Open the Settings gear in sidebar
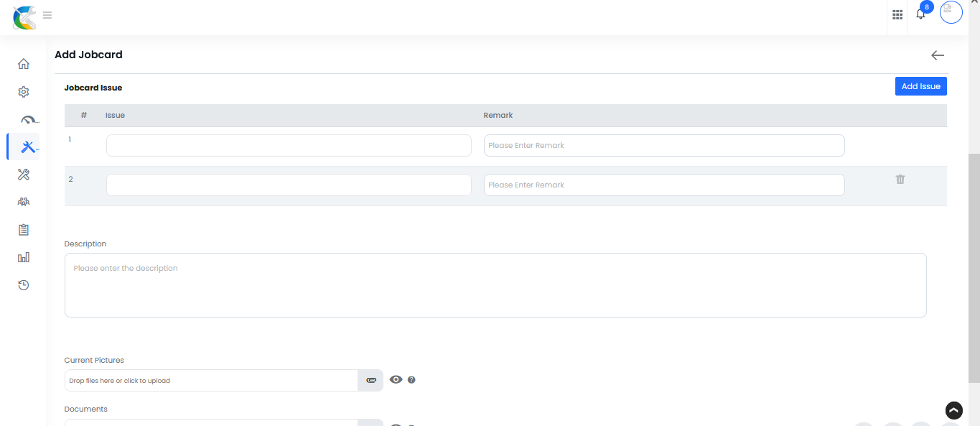The width and height of the screenshot is (980, 426). point(24,92)
